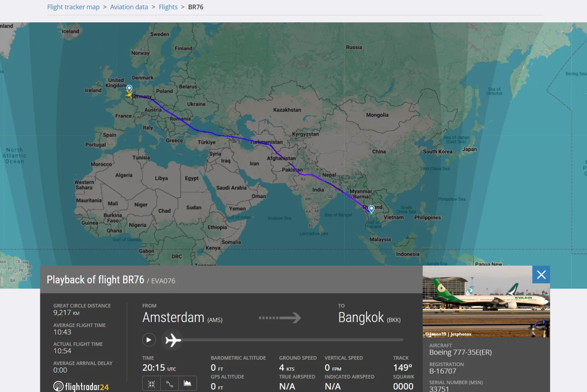Click the Playback of flight BR76 heading
This screenshot has height=392, width=587.
point(95,280)
